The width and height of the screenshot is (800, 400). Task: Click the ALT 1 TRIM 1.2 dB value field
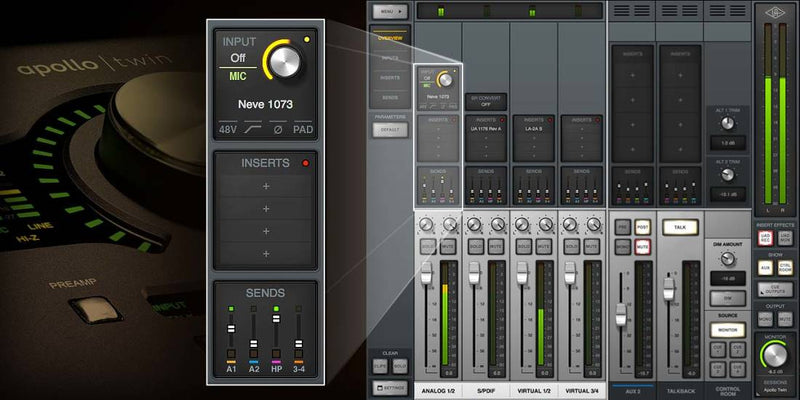coord(728,143)
